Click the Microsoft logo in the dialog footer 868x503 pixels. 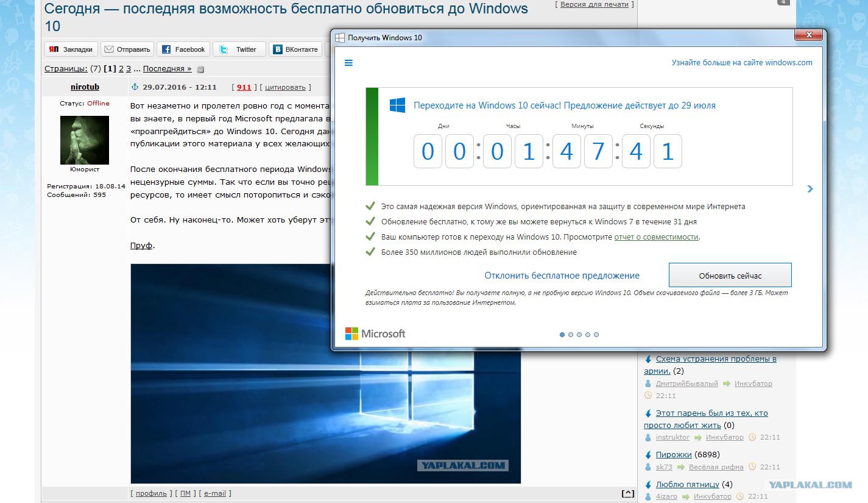pyautogui.click(x=375, y=334)
